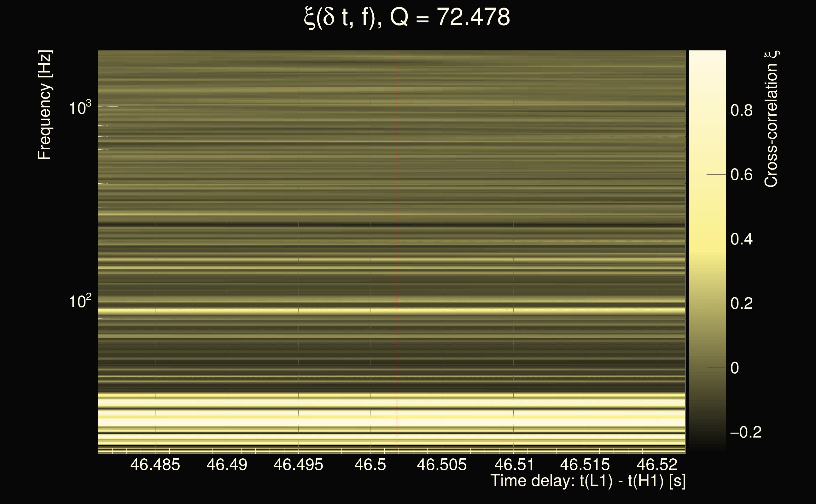Image resolution: width=816 pixels, height=504 pixels.
Task: Click the 46.52 time delay tick label
Action: point(657,465)
